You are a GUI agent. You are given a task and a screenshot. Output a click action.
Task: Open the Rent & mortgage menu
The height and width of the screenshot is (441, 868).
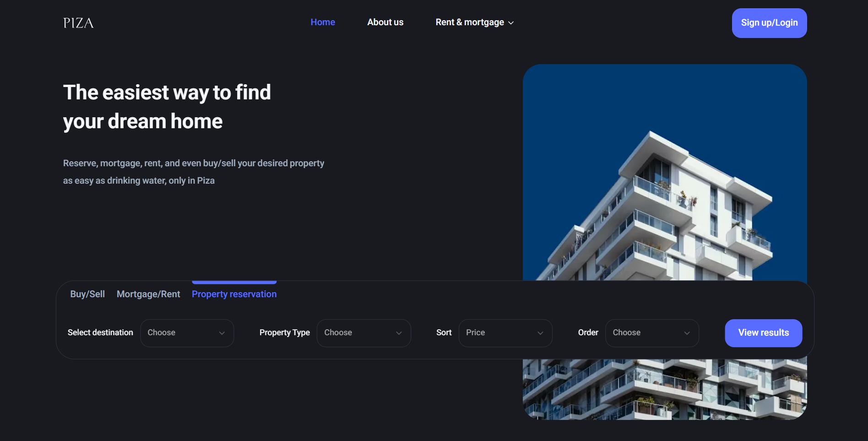point(469,22)
